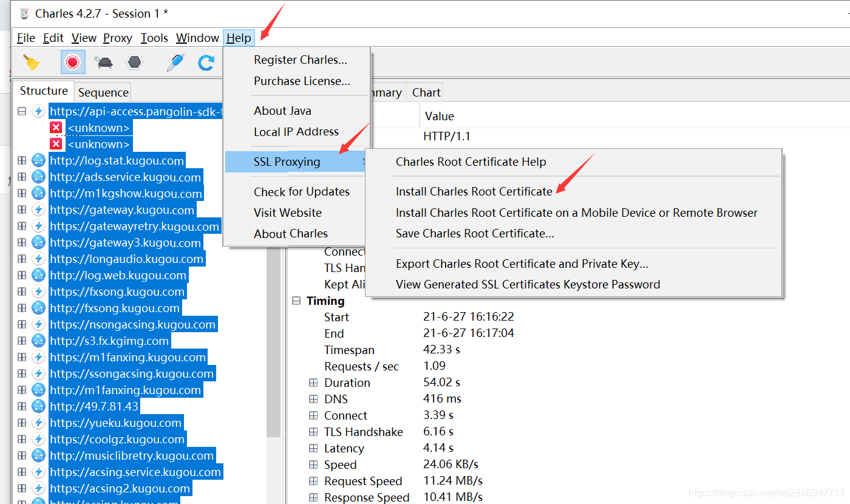Select Visit Website menu item
850x504 pixels.
(288, 213)
